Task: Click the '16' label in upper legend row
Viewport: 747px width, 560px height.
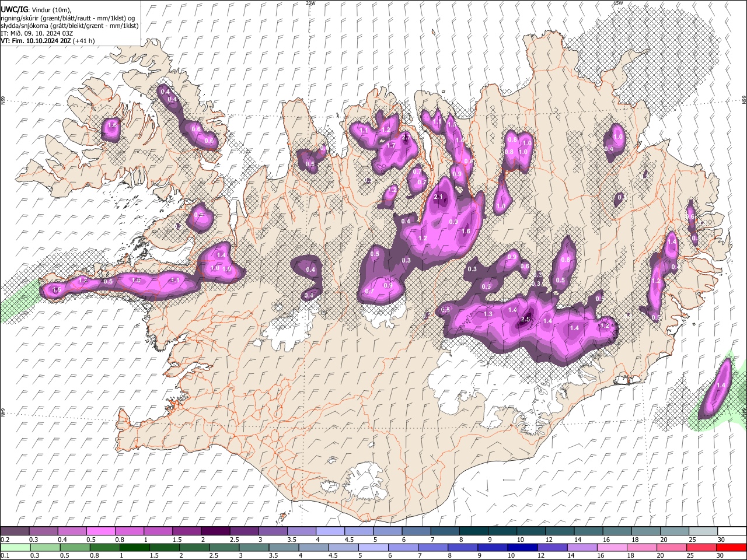Action: [606, 540]
